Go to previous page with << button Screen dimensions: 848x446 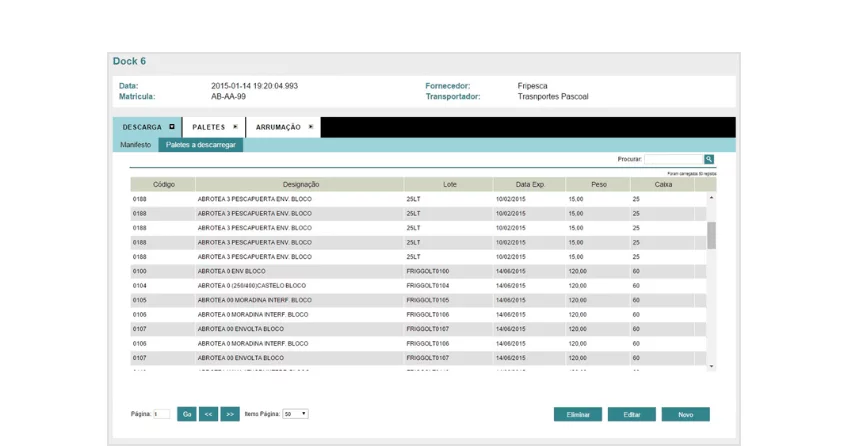coord(208,414)
